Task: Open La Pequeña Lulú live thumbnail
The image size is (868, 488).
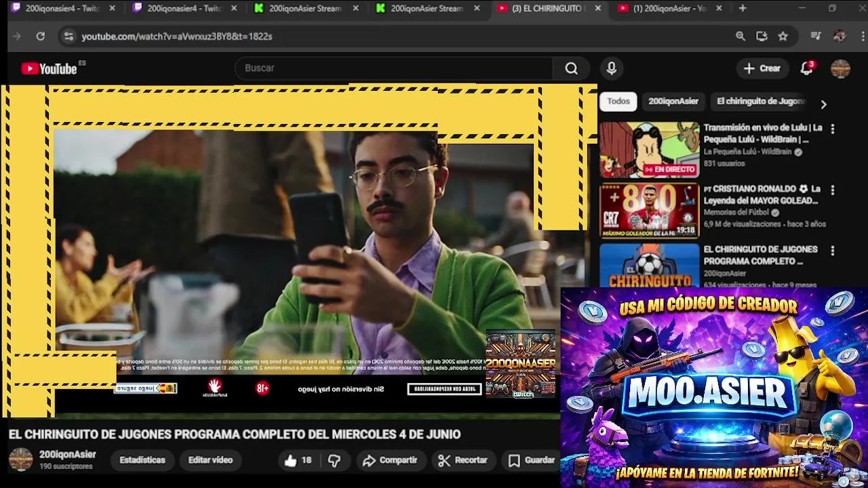Action: [649, 150]
